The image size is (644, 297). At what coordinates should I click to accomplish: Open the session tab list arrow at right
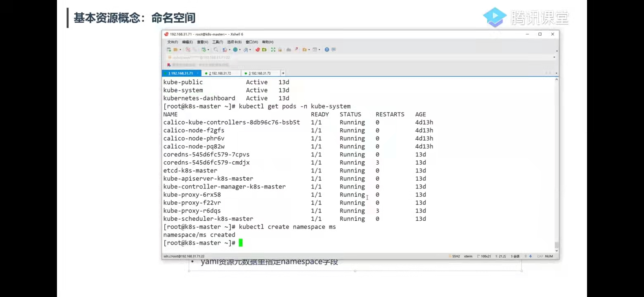[x=556, y=73]
